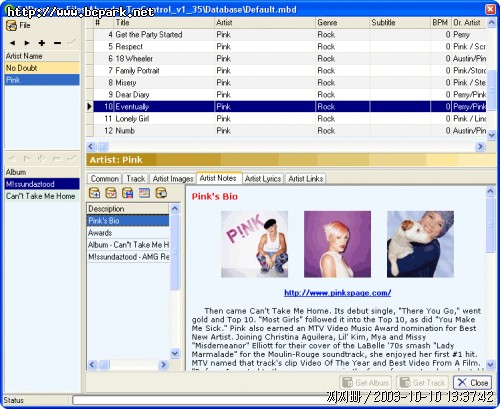Switch to the Track tab
500x409 pixels.
pos(135,179)
